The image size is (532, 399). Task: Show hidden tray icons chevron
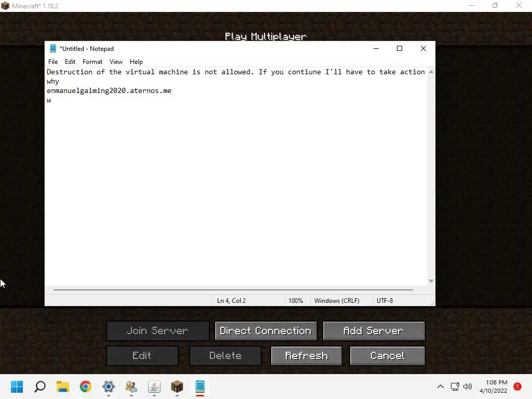point(441,387)
